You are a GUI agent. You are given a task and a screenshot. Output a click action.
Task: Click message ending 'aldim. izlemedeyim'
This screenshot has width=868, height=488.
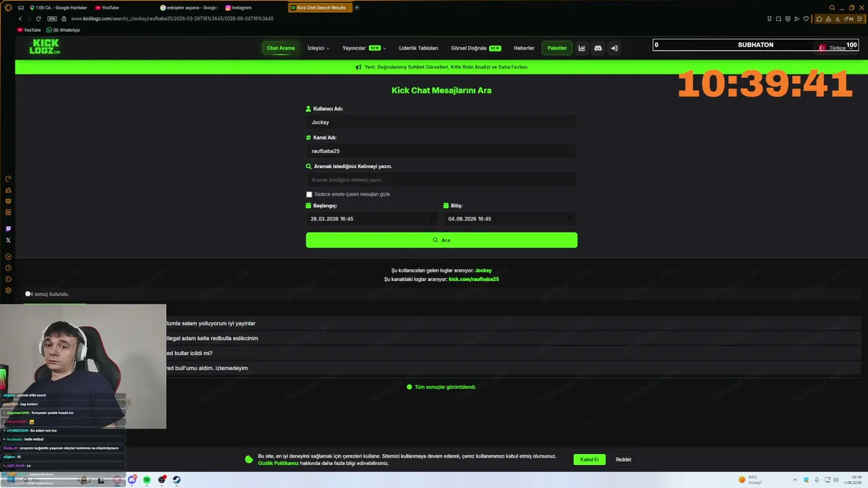coord(207,368)
